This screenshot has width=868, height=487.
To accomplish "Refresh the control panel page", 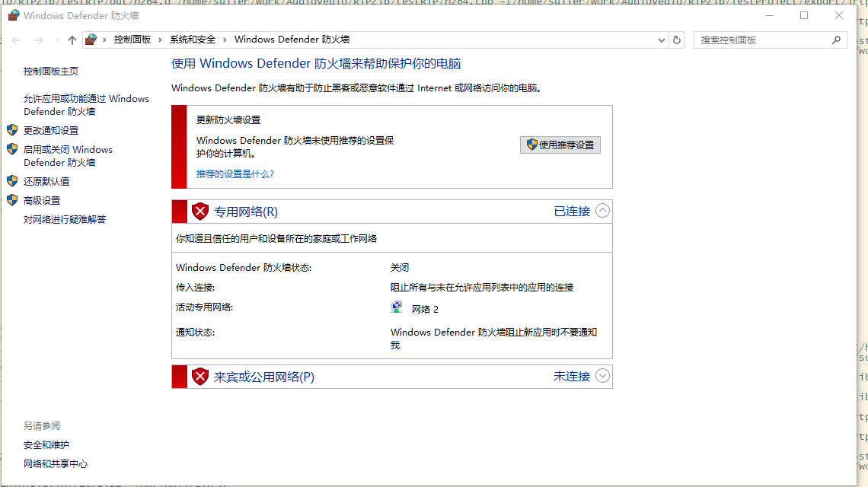I will coord(676,40).
